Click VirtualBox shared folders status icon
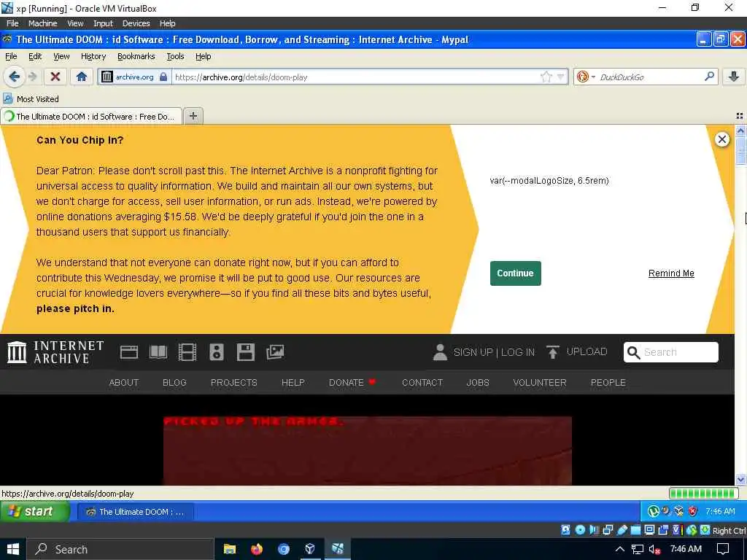 (x=635, y=530)
